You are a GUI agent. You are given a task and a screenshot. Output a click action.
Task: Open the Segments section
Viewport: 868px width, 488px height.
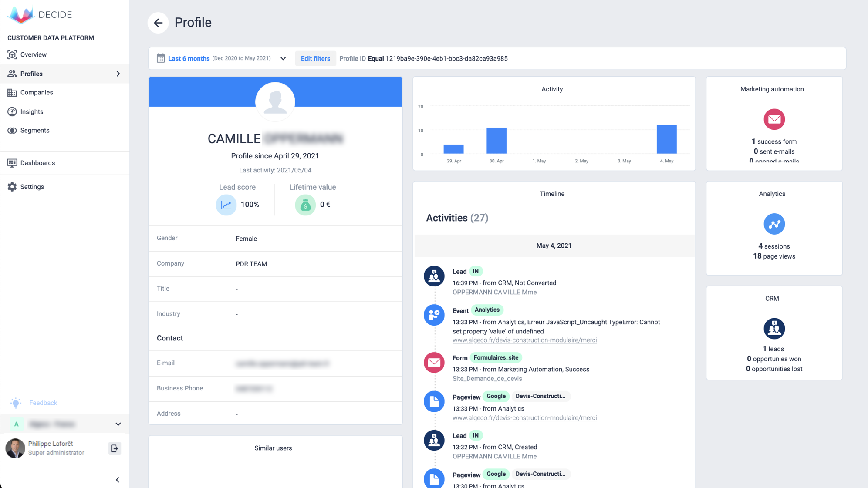(34, 130)
